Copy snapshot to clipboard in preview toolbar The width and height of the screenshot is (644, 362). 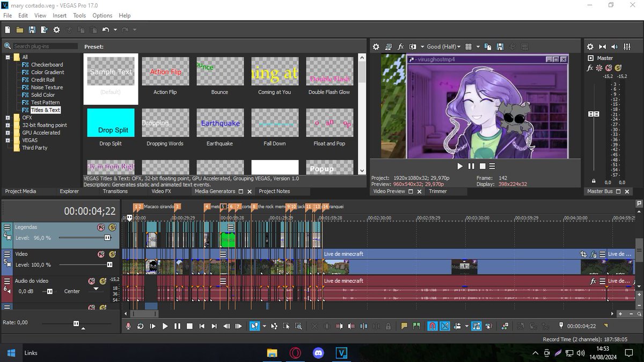point(488,47)
